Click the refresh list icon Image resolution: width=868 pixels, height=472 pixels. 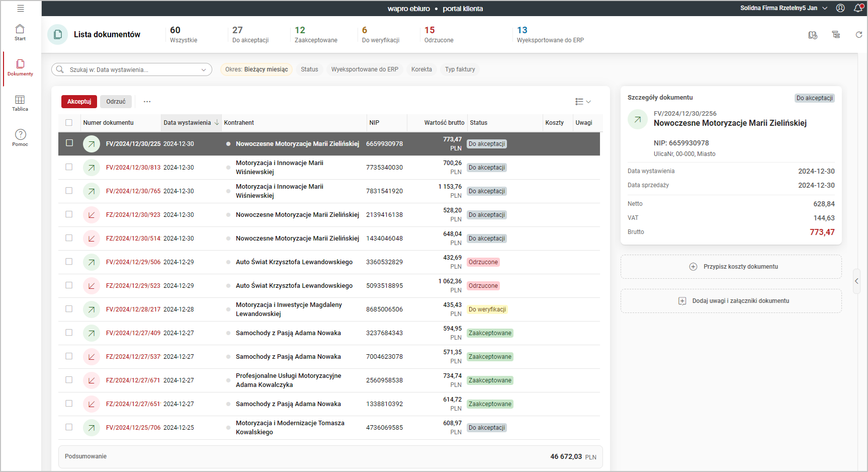(859, 35)
